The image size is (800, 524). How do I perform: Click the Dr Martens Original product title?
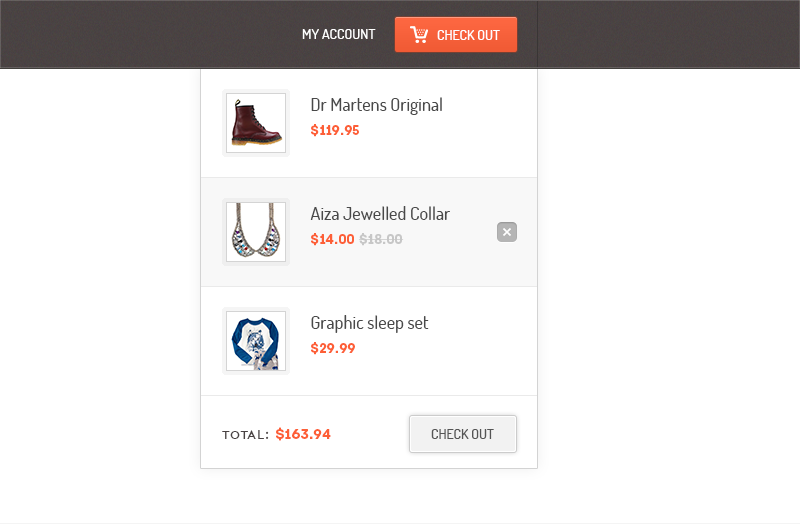click(376, 105)
